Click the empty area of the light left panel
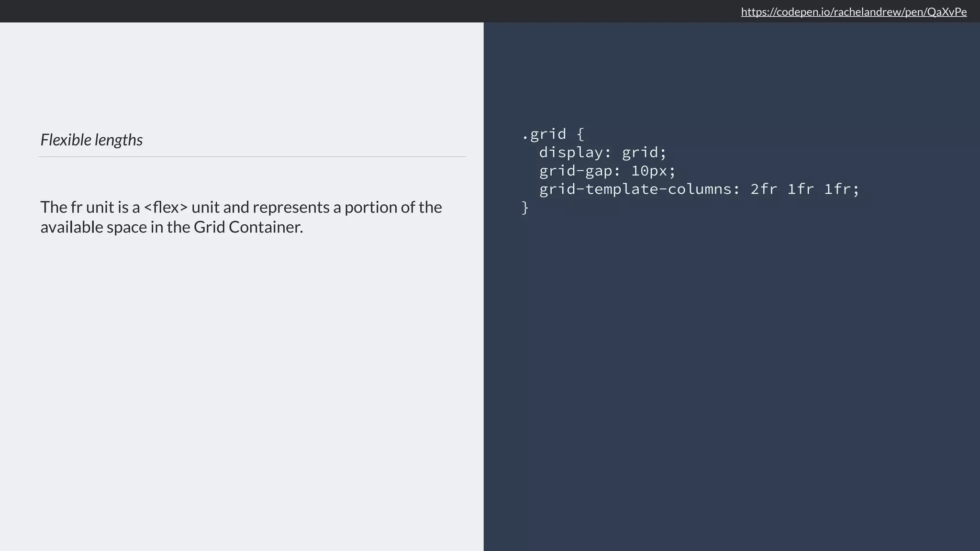 click(x=239, y=383)
